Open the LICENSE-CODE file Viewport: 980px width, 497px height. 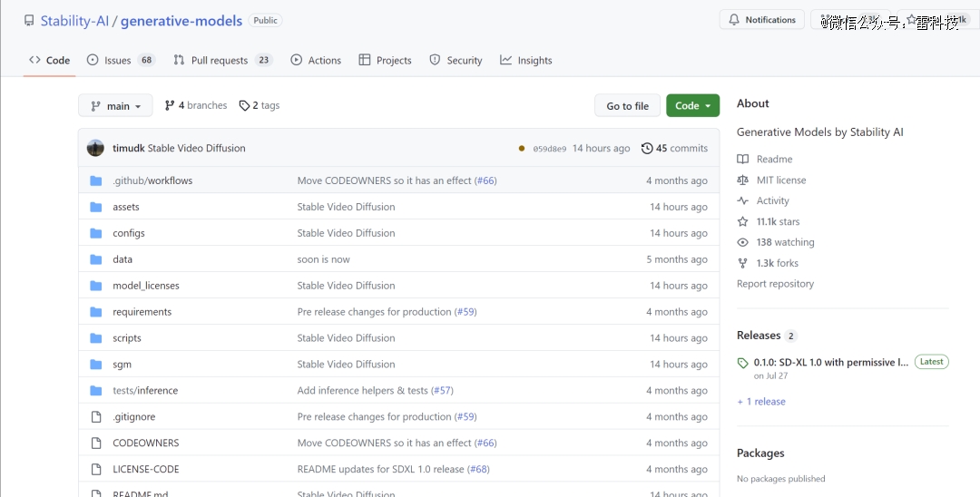[x=145, y=469]
